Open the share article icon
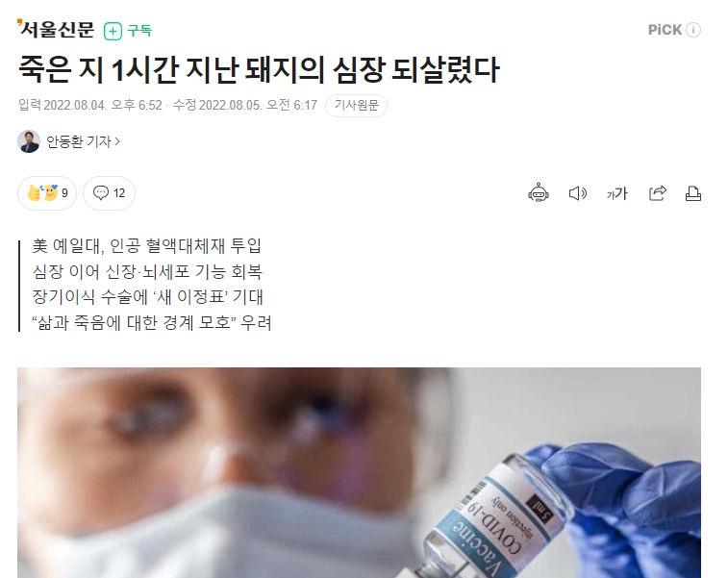The image size is (728, 578). click(x=658, y=193)
